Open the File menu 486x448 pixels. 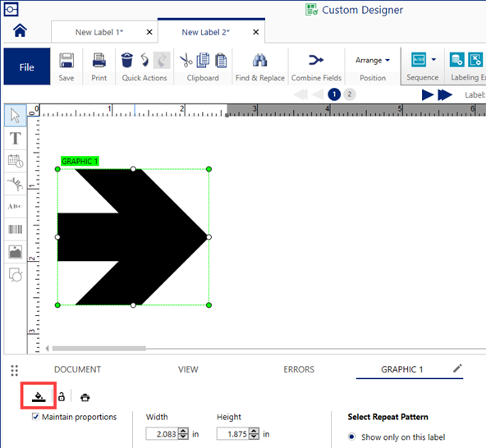point(27,66)
